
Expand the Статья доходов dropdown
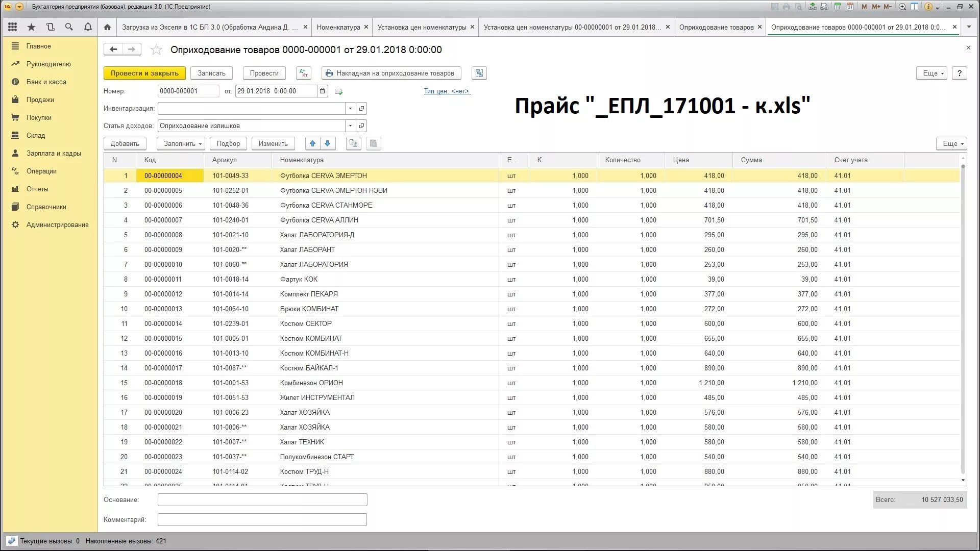(350, 126)
